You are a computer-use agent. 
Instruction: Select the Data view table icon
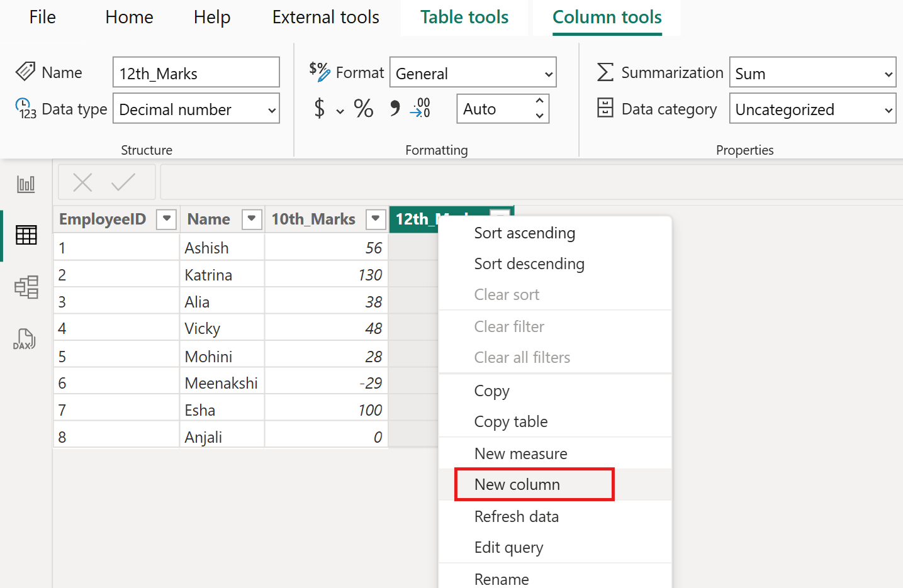coord(25,235)
